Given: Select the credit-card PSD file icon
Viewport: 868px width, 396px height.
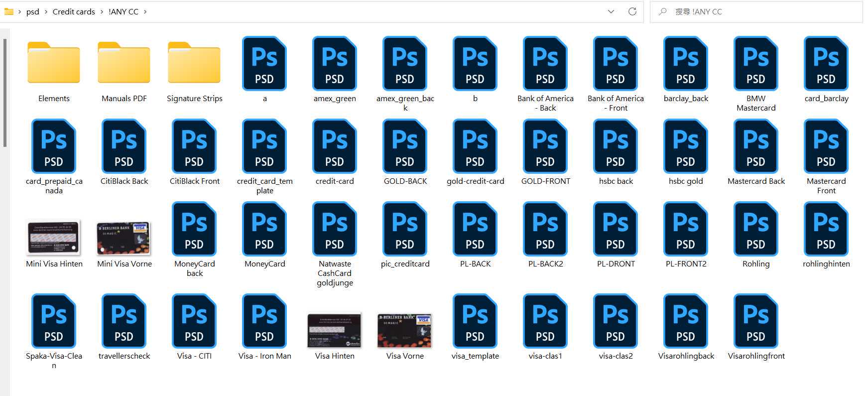Looking at the screenshot, I should (x=335, y=146).
